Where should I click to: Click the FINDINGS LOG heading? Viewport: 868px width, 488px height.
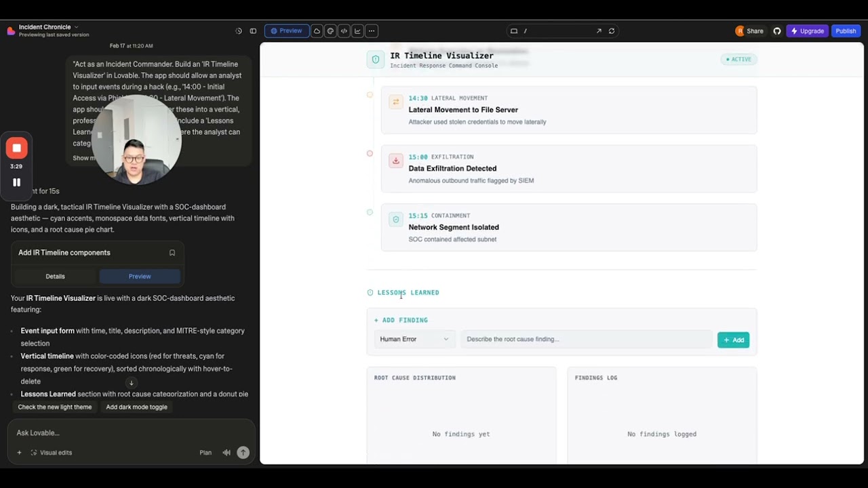pos(596,378)
